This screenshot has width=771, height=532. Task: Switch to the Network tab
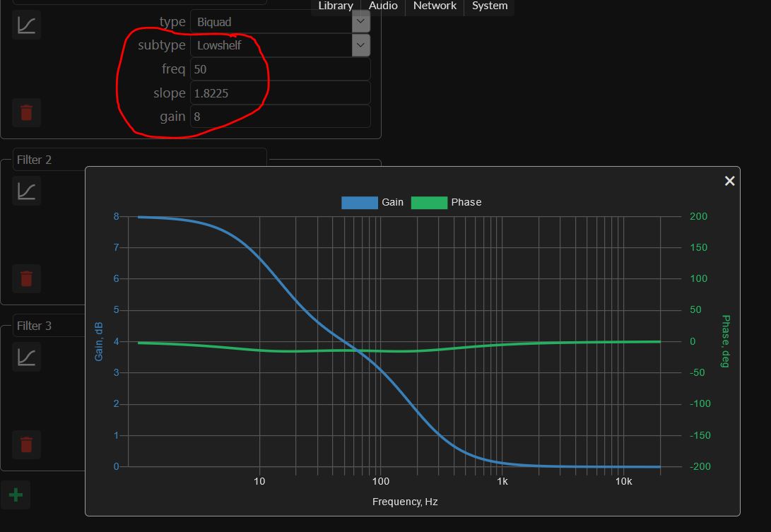point(435,6)
